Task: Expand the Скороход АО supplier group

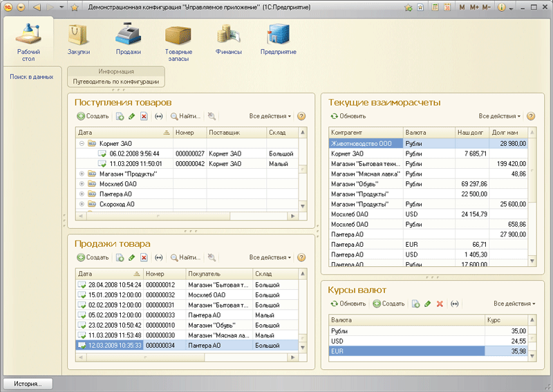Action: pos(82,205)
